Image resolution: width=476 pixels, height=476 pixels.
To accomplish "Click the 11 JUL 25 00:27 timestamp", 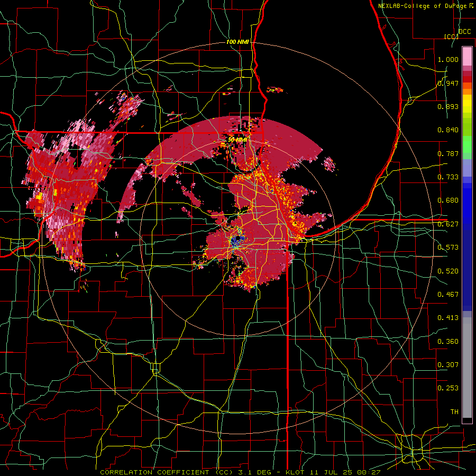I will click(x=345, y=472).
